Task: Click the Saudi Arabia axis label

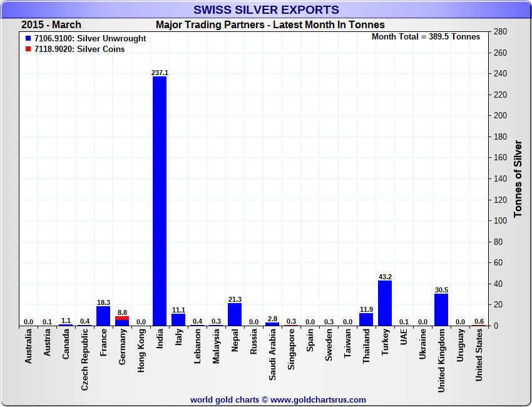Action: pyautogui.click(x=273, y=354)
